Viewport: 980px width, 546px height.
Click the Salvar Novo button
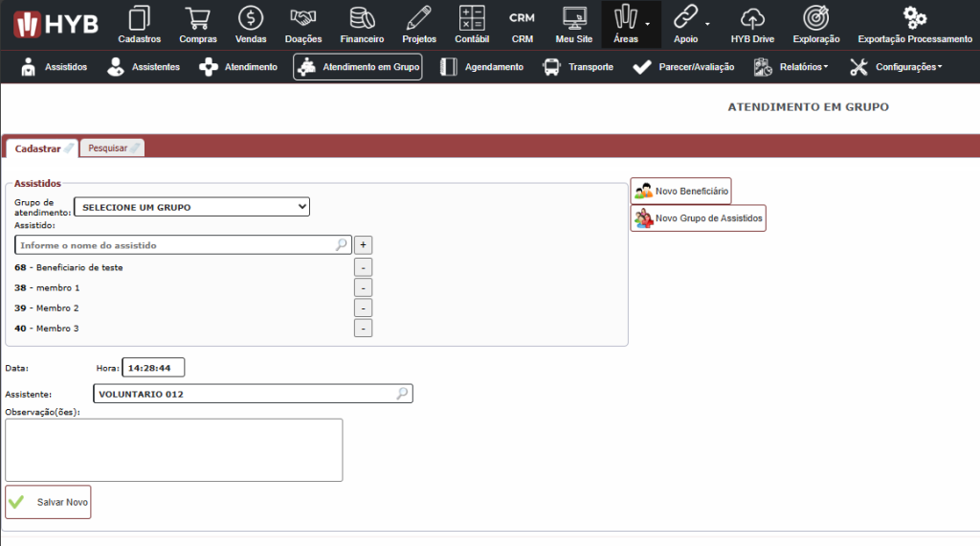pyautogui.click(x=49, y=502)
